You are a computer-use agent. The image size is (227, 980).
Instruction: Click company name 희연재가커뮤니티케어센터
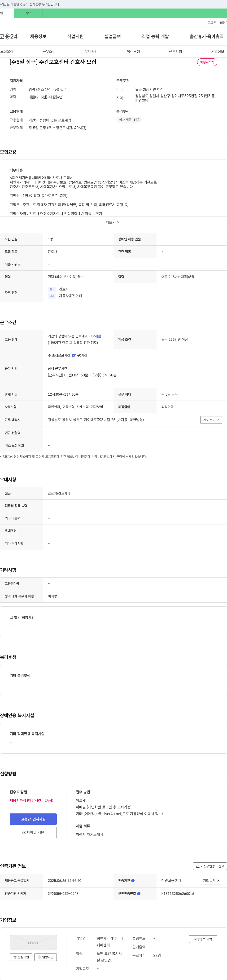(109, 942)
